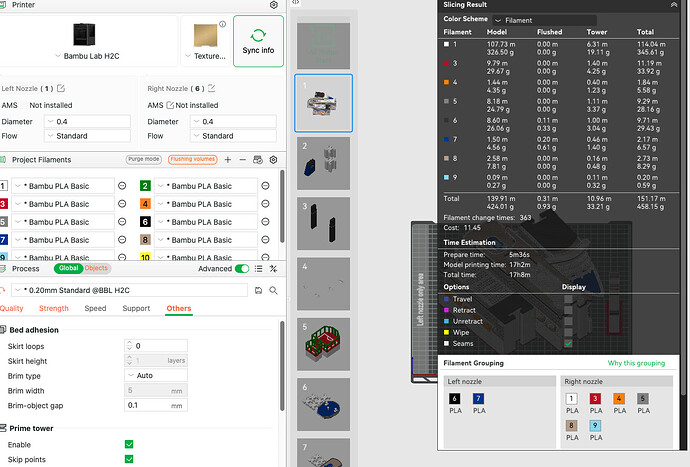This screenshot has height=467, width=690.
Task: Open printer settings gear icon
Action: coord(273,5)
